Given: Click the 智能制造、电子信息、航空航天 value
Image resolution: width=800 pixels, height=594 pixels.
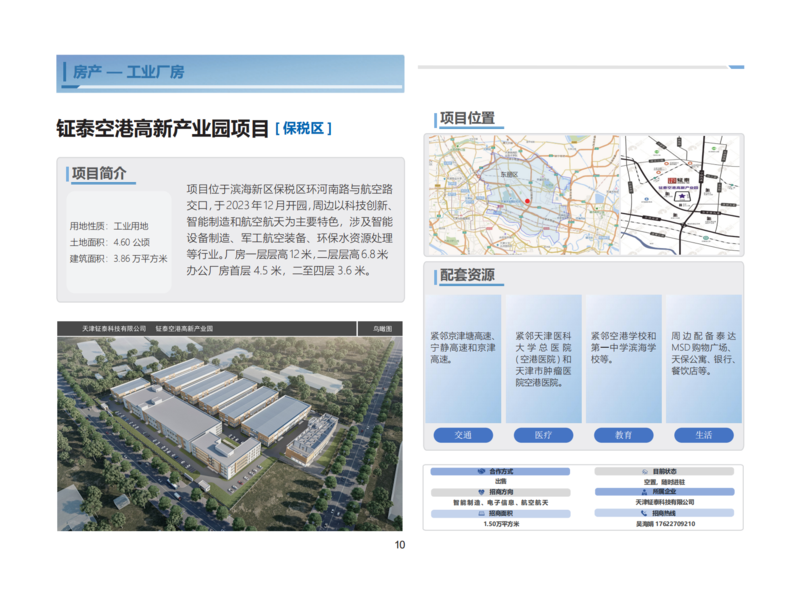Looking at the screenshot, I should (x=501, y=503).
